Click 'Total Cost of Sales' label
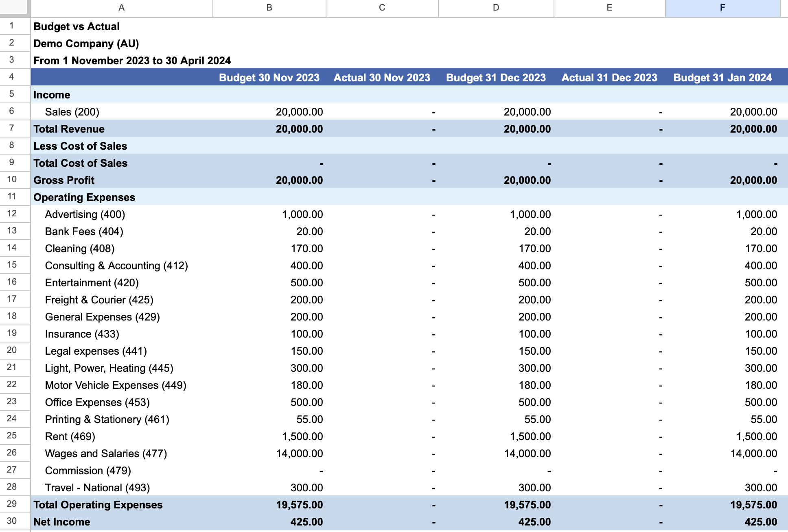Image resolution: width=788 pixels, height=532 pixels. (122, 163)
